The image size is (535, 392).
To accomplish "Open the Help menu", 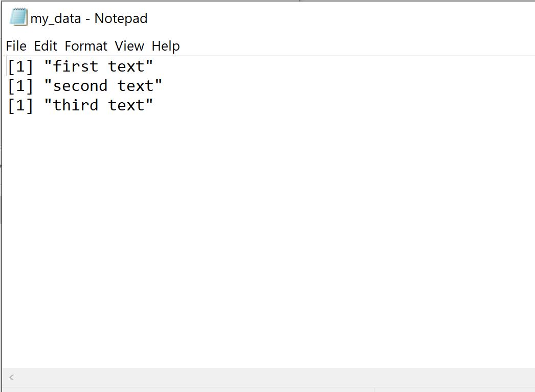I will click(x=166, y=47).
